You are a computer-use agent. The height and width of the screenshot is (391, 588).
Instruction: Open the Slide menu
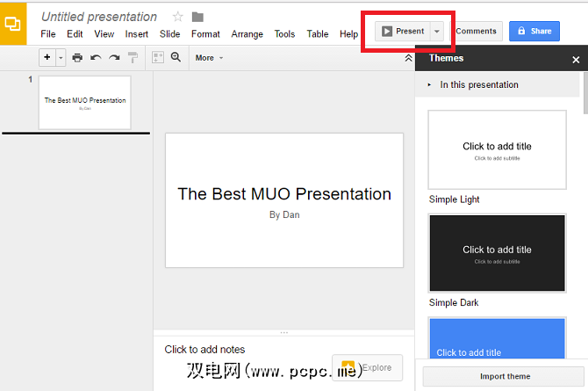click(x=170, y=34)
